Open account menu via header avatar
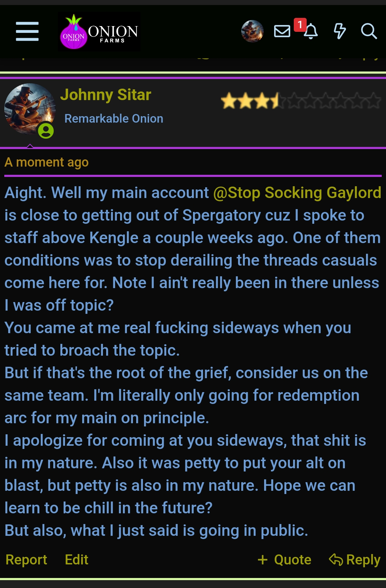Screen dimensions: 386x588 pyautogui.click(x=252, y=31)
